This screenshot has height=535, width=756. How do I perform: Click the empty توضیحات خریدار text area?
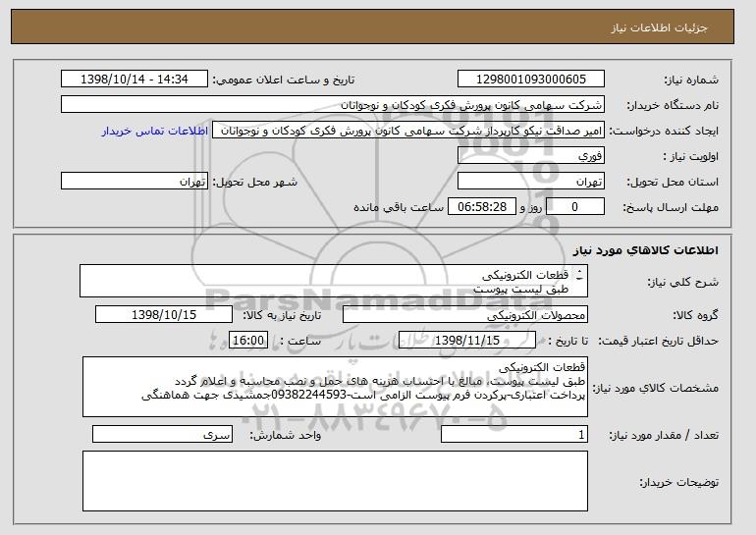click(x=335, y=481)
